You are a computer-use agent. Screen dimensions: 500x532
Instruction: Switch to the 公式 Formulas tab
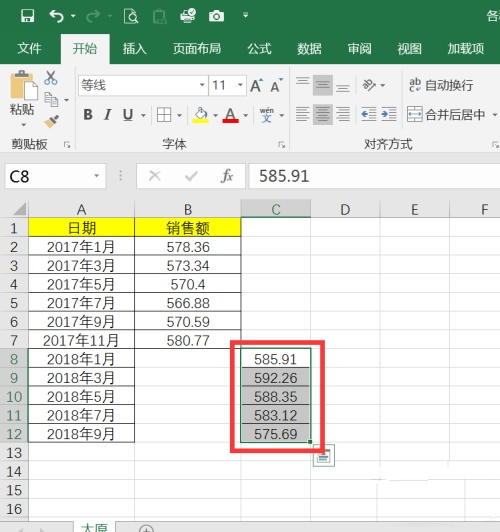tap(259, 49)
